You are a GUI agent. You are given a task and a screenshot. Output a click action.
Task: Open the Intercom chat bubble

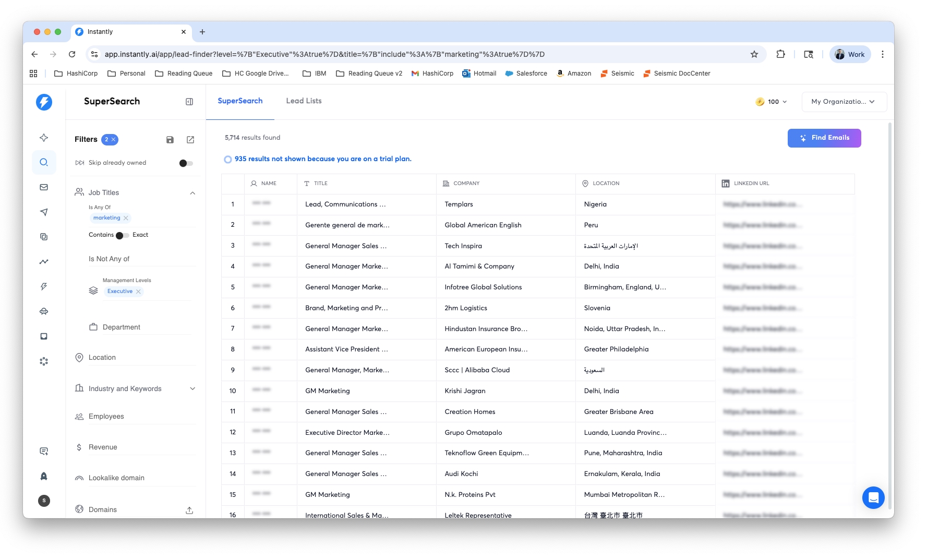[873, 497]
